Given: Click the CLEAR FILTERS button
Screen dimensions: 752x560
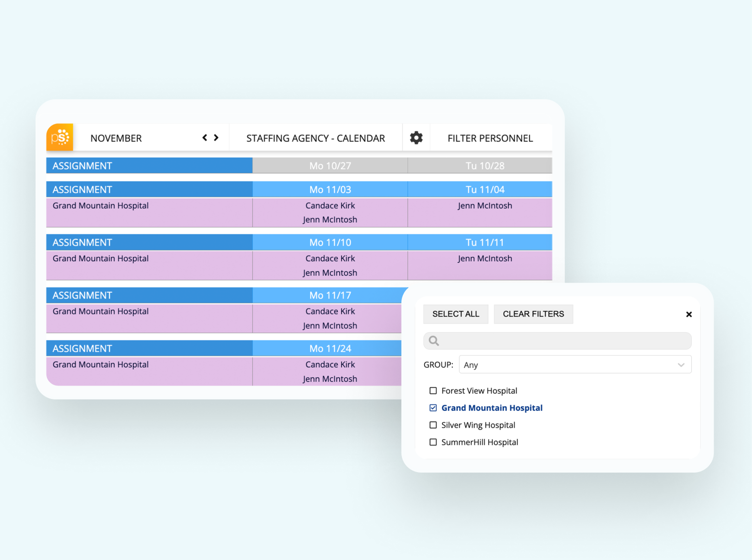Looking at the screenshot, I should [x=533, y=314].
